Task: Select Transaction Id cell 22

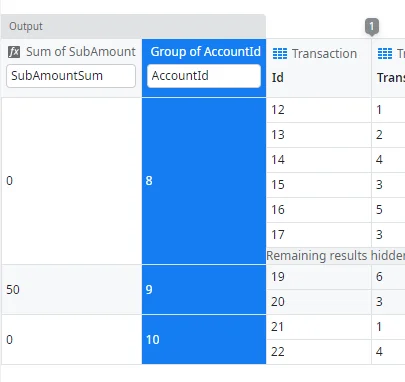Action: [x=319, y=352]
